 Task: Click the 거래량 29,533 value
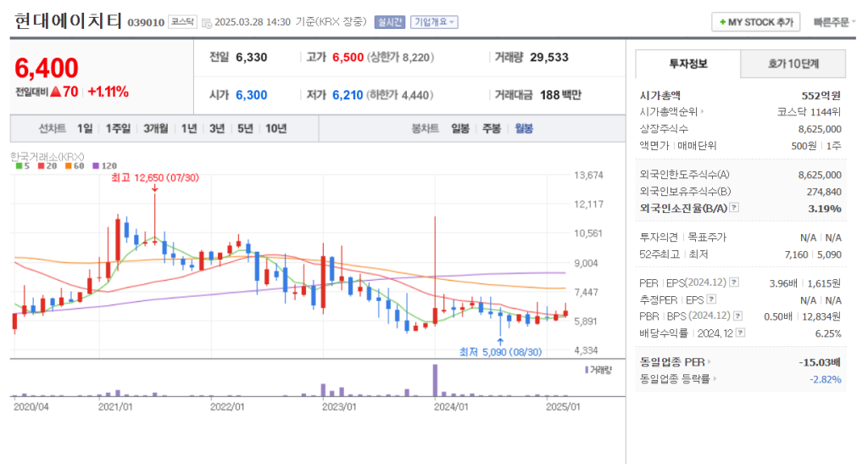[x=549, y=57]
